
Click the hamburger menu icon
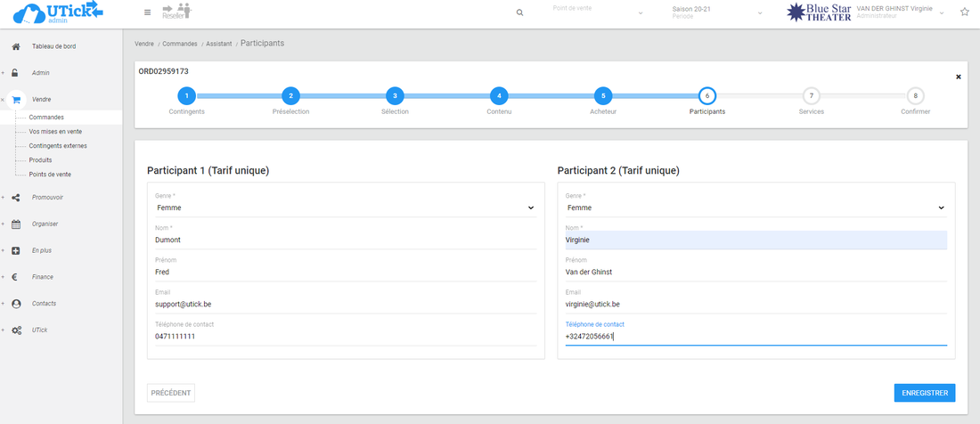[x=148, y=12]
